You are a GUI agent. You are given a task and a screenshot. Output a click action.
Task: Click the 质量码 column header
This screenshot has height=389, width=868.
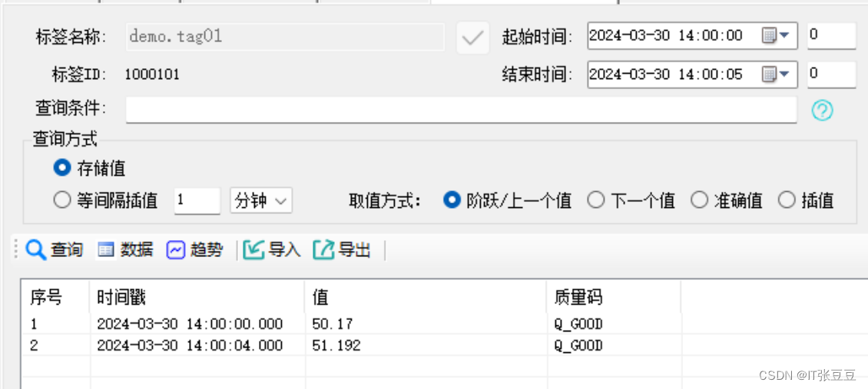pos(614,298)
